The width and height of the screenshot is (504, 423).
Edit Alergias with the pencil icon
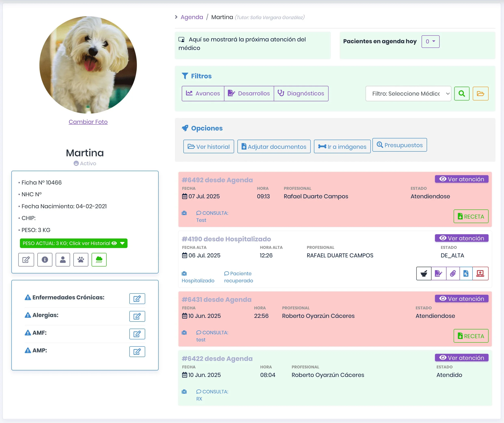coord(137,316)
